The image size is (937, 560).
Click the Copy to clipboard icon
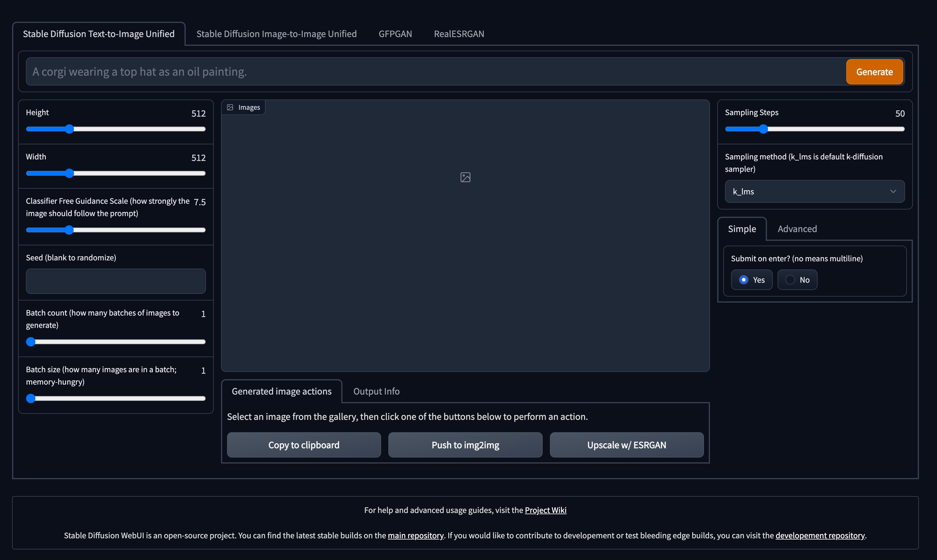304,445
